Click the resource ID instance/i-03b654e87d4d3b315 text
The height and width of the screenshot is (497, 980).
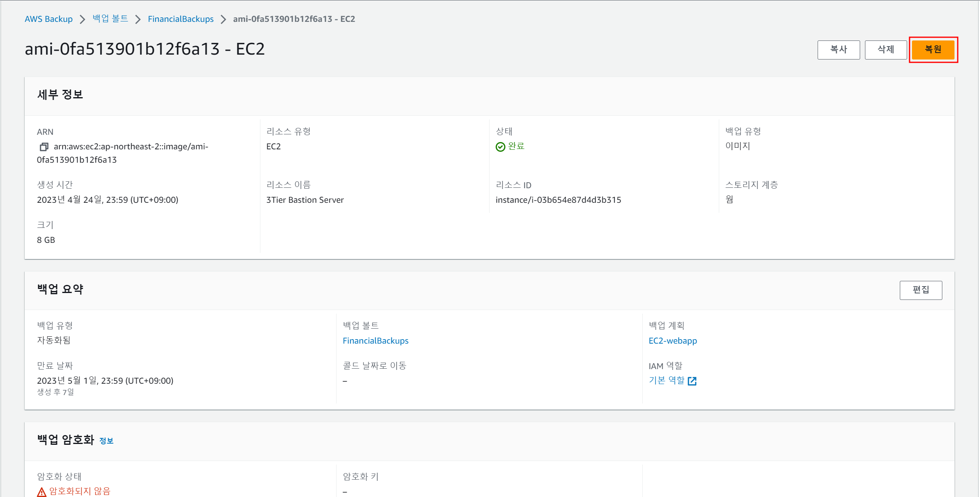pos(558,200)
